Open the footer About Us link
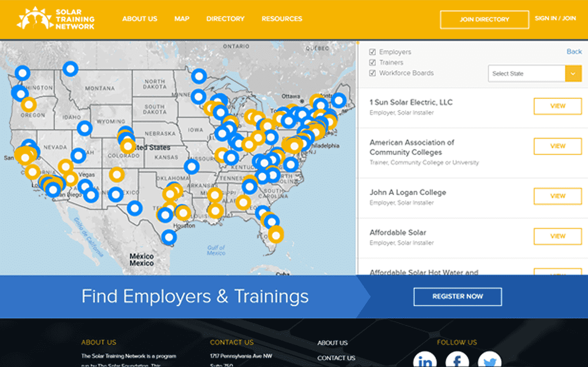The image size is (588, 367). pos(332,343)
